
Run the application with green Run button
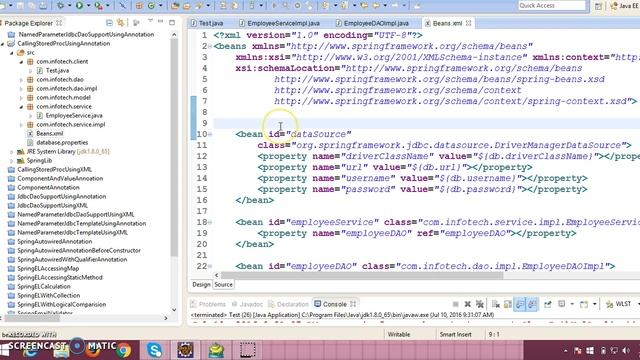[x=80, y=6]
